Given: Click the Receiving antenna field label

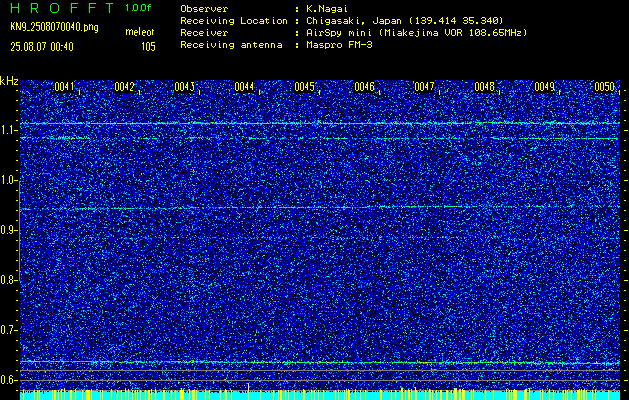Looking at the screenshot, I should tap(231, 45).
